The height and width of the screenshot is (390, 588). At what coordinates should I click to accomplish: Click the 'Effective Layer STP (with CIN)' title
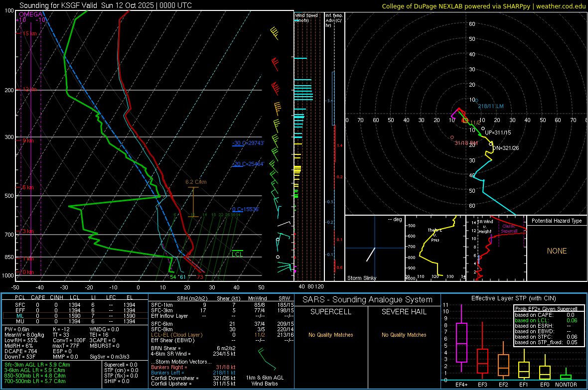(514, 298)
